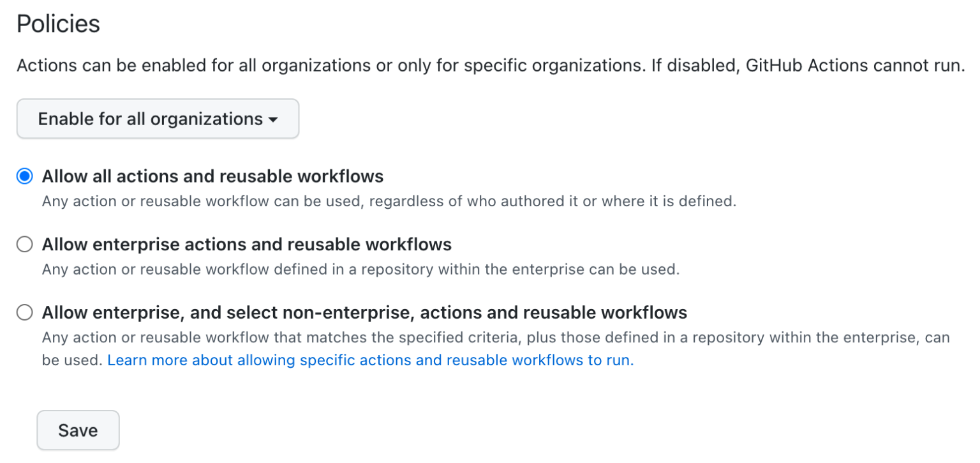
Task: Click the Allow all actions bold label text
Action: coord(211,176)
